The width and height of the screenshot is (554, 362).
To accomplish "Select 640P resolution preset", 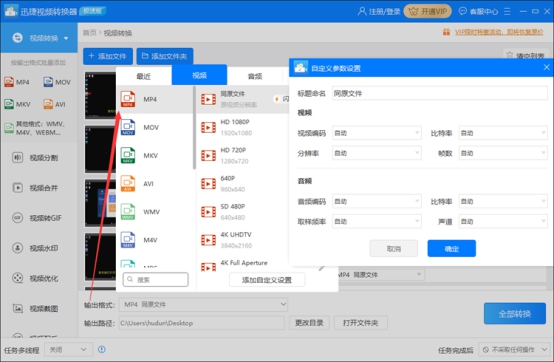I will (243, 184).
